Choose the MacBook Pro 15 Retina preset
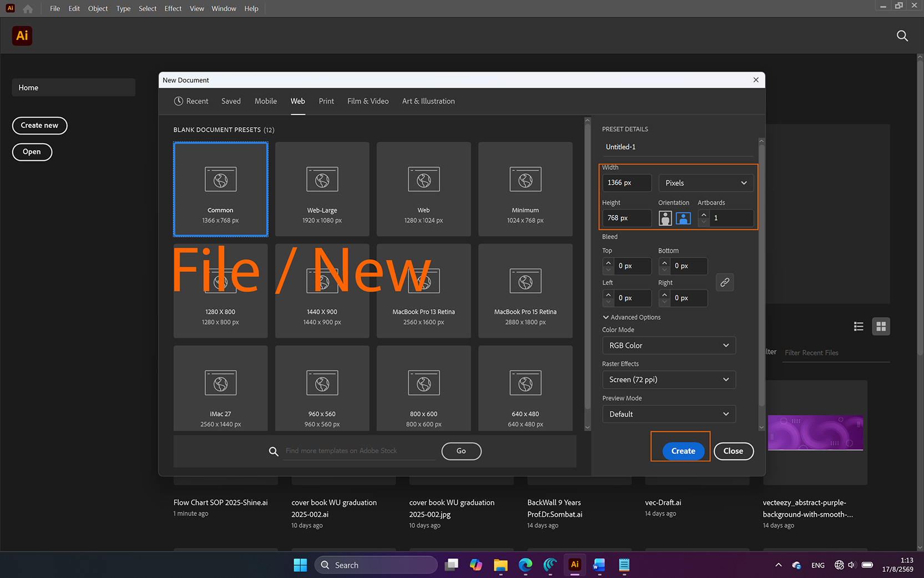This screenshot has width=924, height=578. tap(525, 291)
